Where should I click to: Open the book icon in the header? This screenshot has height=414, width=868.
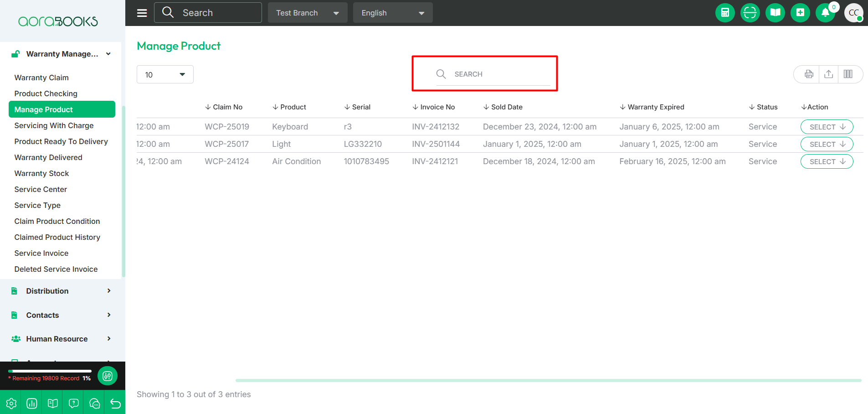point(775,13)
